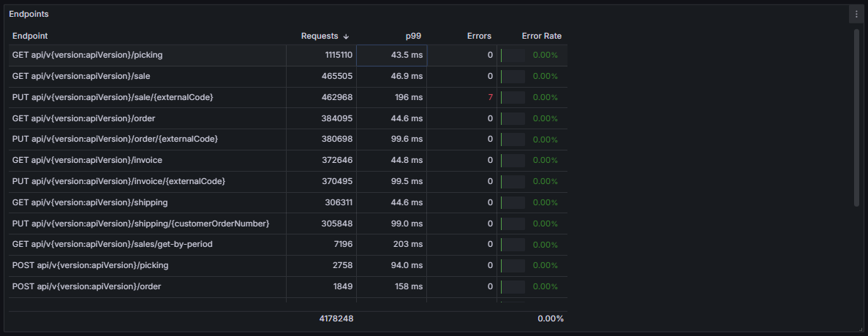Click the red 7 errors value

click(490, 97)
